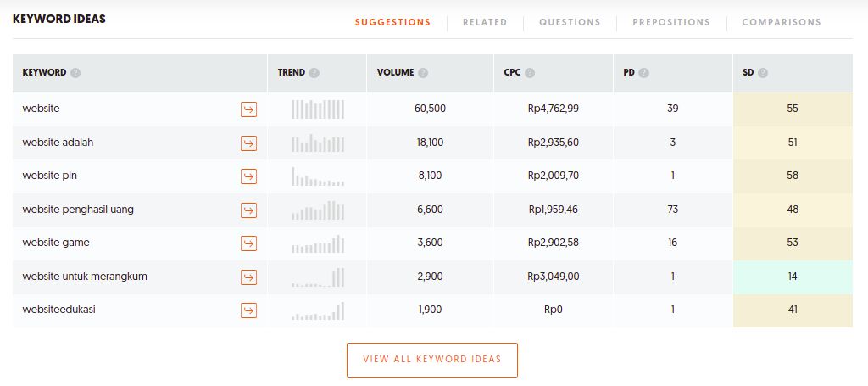Click help icon next to SD header
This screenshot has height=386, width=868.
763,73
